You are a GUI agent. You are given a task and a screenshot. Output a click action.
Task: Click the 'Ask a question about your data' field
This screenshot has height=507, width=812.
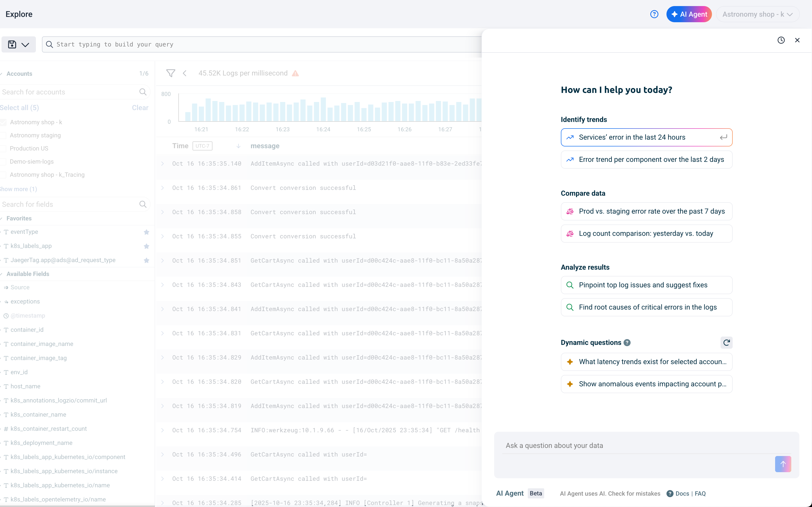click(637, 445)
